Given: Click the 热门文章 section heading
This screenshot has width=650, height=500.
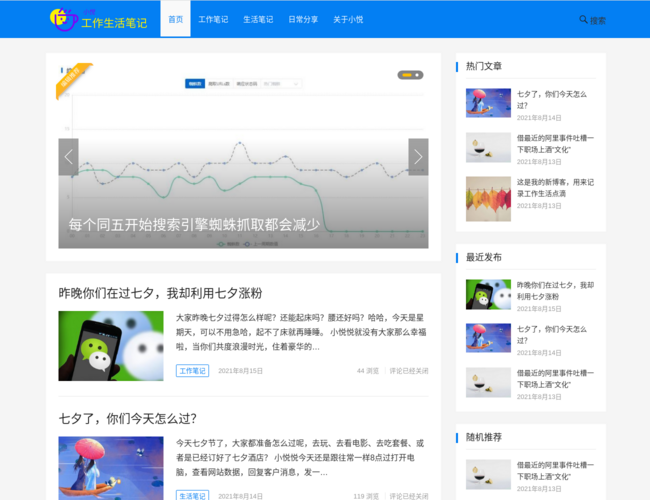Looking at the screenshot, I should click(x=484, y=66).
